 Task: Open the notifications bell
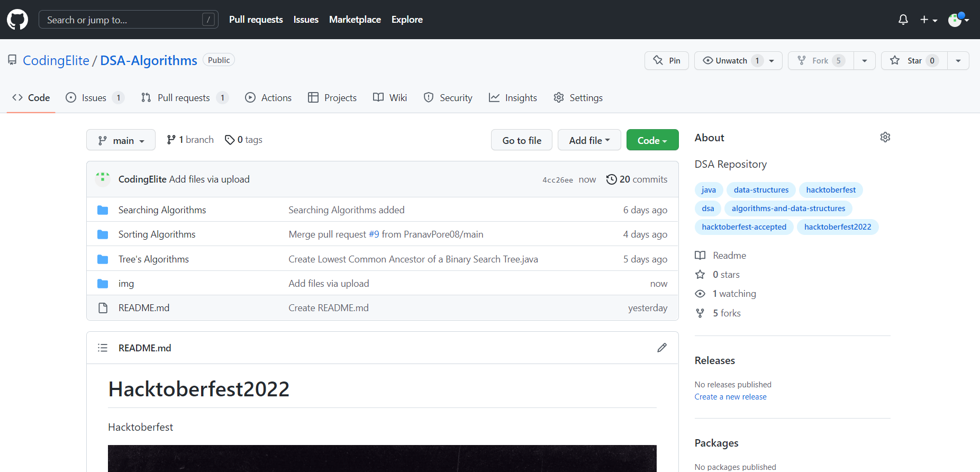point(903,20)
